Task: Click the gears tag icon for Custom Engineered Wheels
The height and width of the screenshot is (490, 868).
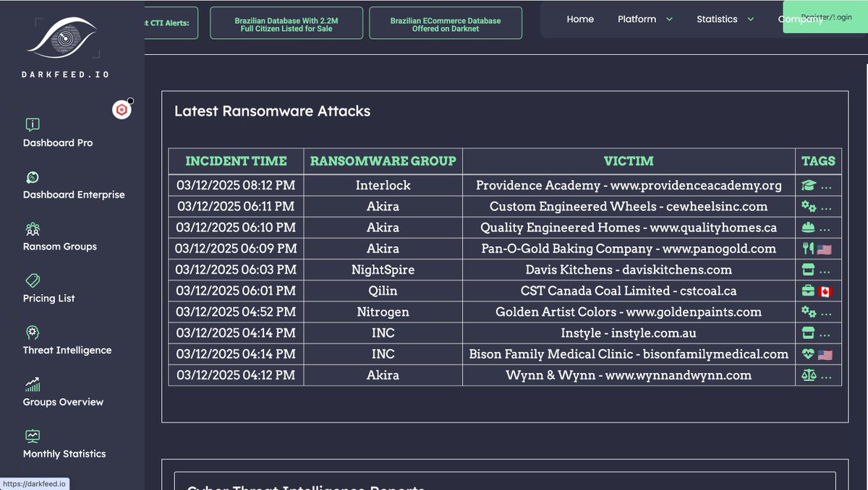Action: [x=808, y=207]
